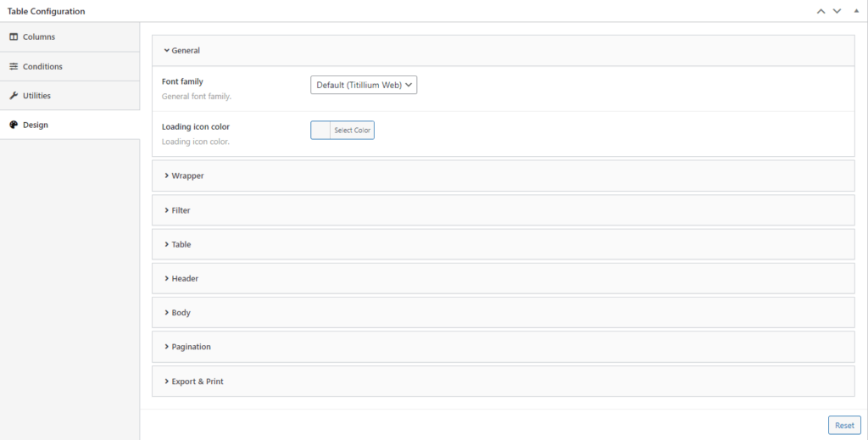This screenshot has width=868, height=440.
Task: Open the Loading icon color swatch
Action: tap(321, 131)
